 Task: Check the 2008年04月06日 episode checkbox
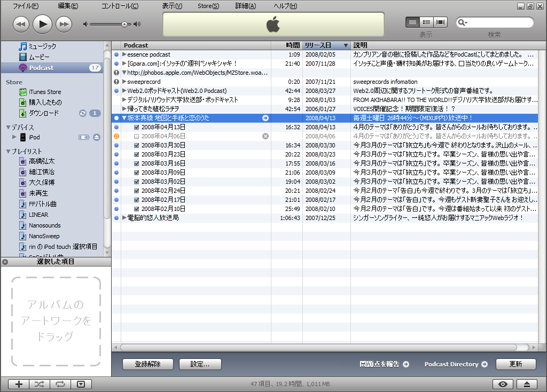click(x=137, y=136)
